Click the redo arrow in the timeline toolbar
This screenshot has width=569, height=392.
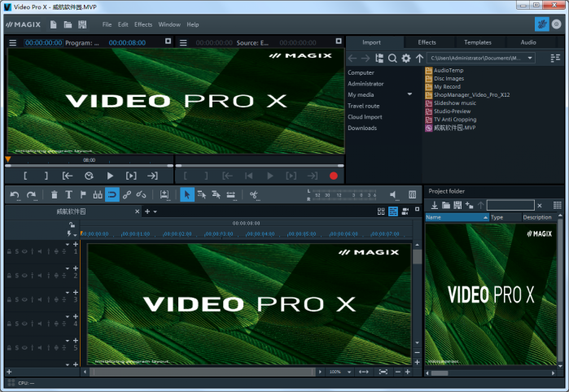click(31, 194)
